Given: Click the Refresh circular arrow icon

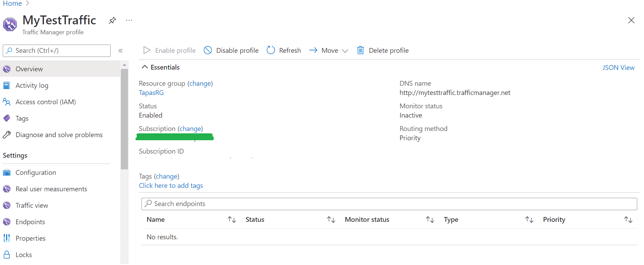Looking at the screenshot, I should (271, 50).
